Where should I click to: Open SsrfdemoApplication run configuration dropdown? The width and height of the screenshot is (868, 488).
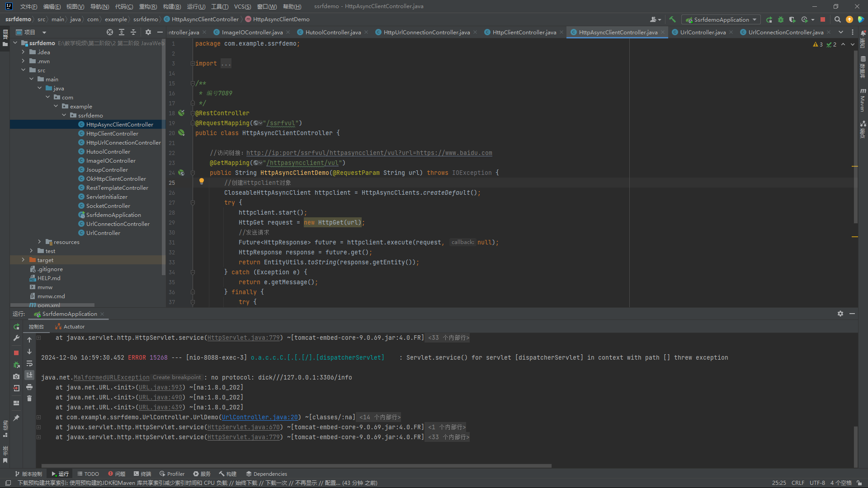[755, 19]
